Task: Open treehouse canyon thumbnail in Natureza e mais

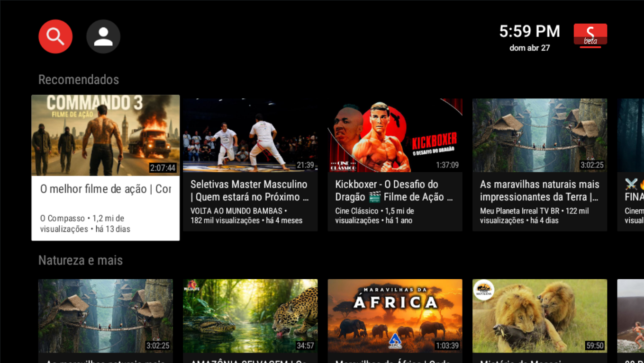Action: (x=105, y=316)
